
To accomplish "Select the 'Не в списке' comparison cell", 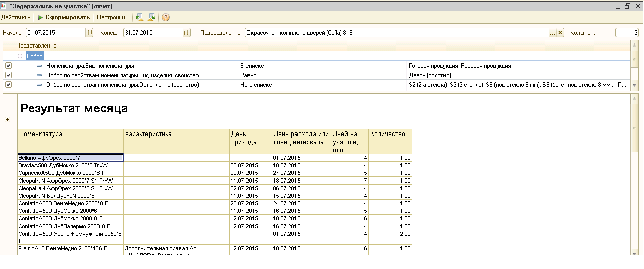I will click(x=256, y=85).
